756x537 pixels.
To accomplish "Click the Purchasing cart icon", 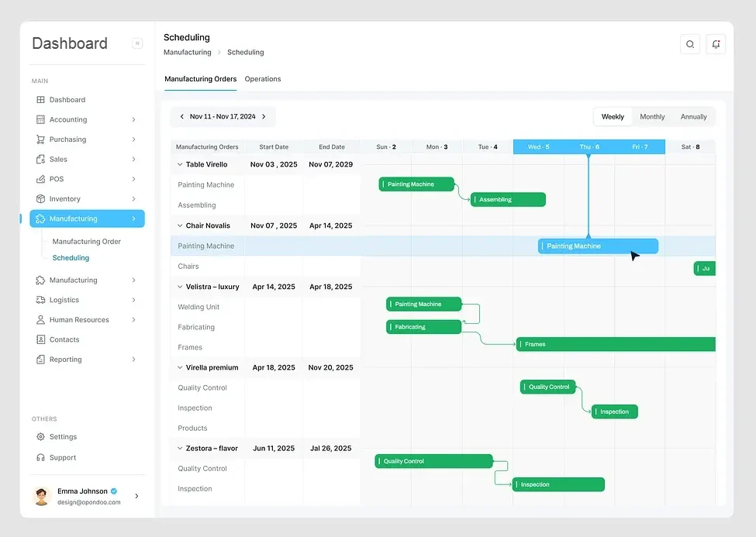I will (41, 139).
